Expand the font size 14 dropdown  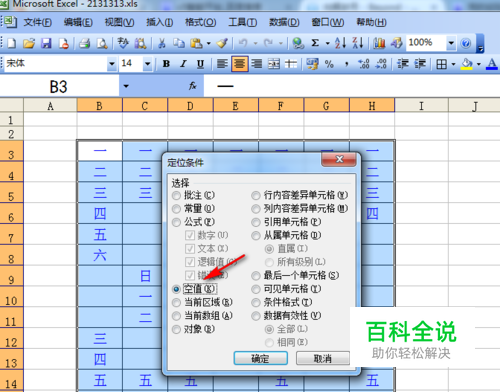147,64
